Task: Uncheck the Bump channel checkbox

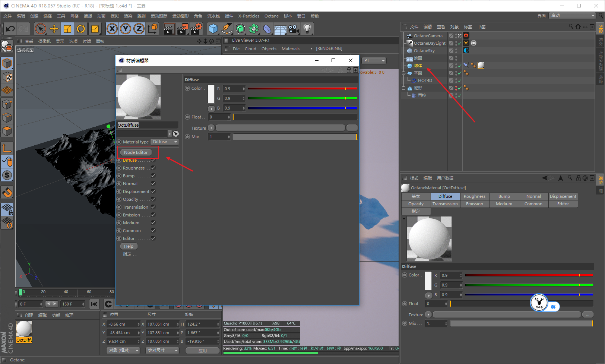Action: [x=153, y=176]
